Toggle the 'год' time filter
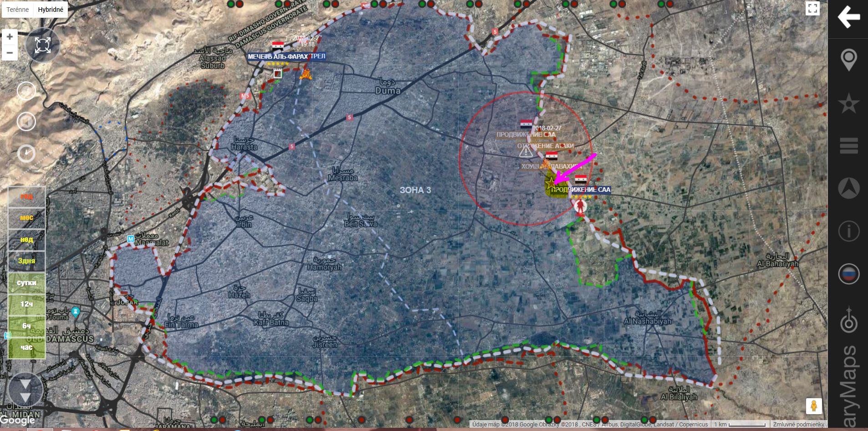 [26, 197]
